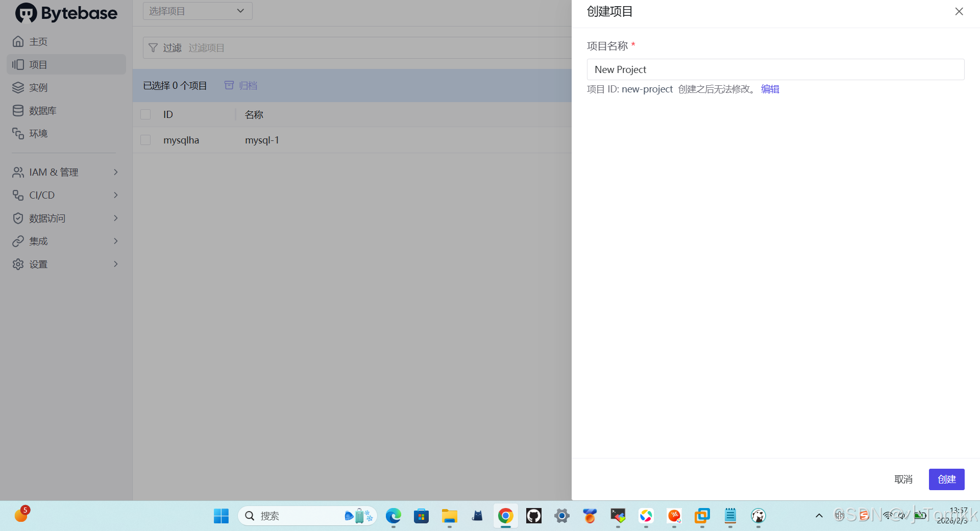The image size is (980, 531).
Task: Click the 取消 button
Action: (x=903, y=479)
